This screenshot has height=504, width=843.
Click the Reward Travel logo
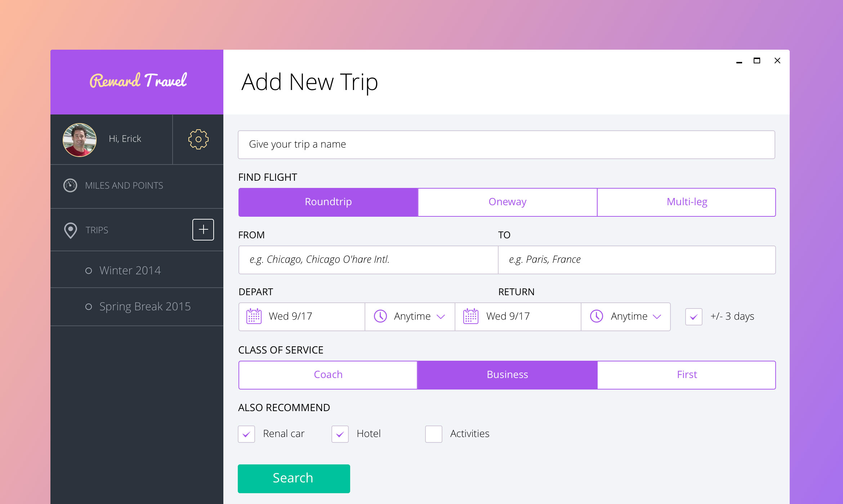pos(138,81)
